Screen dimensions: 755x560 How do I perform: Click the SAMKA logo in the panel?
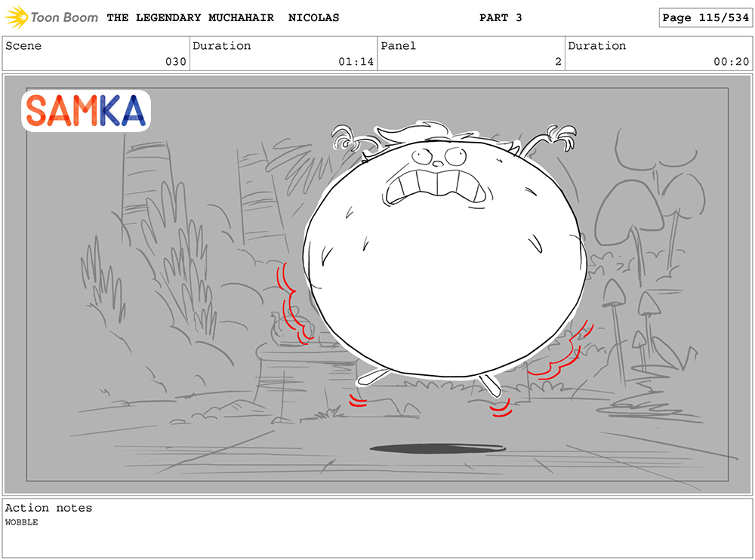(86, 111)
